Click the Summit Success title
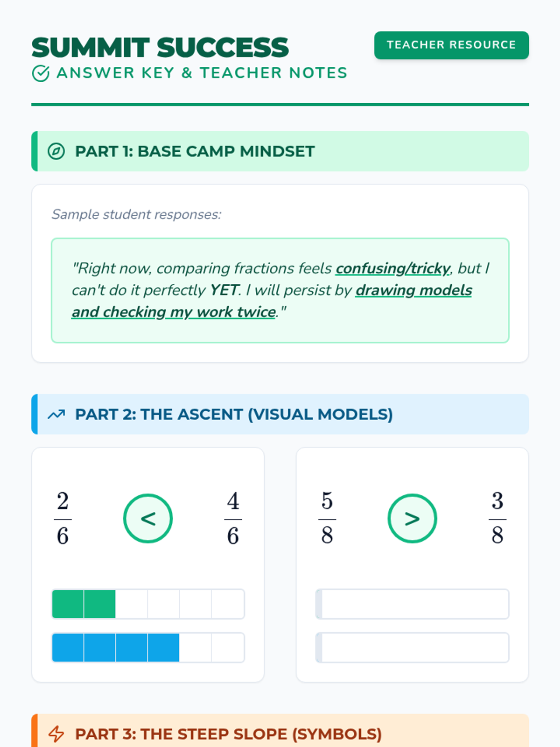560x747 pixels. [x=160, y=48]
